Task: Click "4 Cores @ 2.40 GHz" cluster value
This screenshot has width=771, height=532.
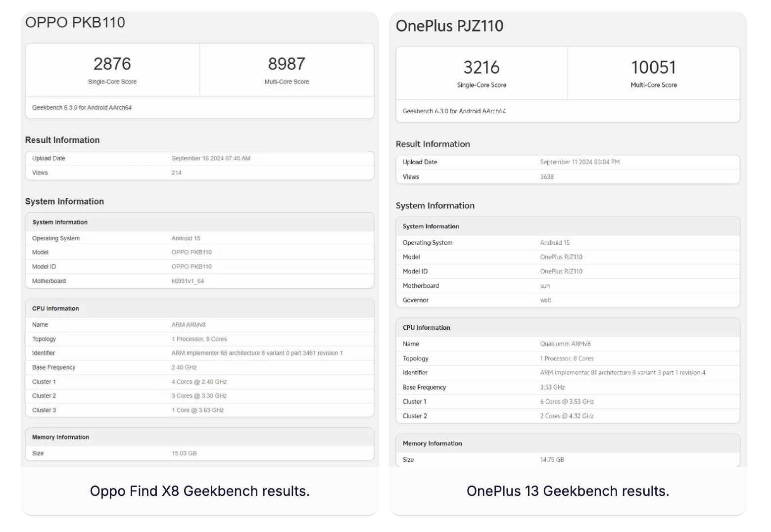Action: 199,382
